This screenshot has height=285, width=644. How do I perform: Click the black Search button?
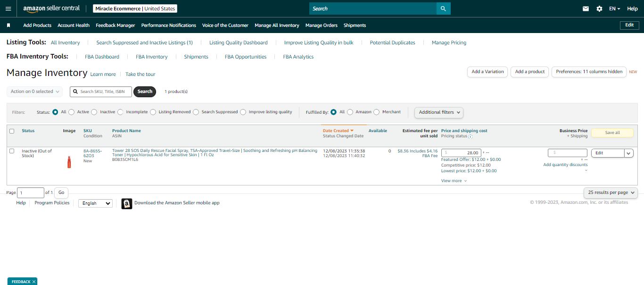(145, 92)
